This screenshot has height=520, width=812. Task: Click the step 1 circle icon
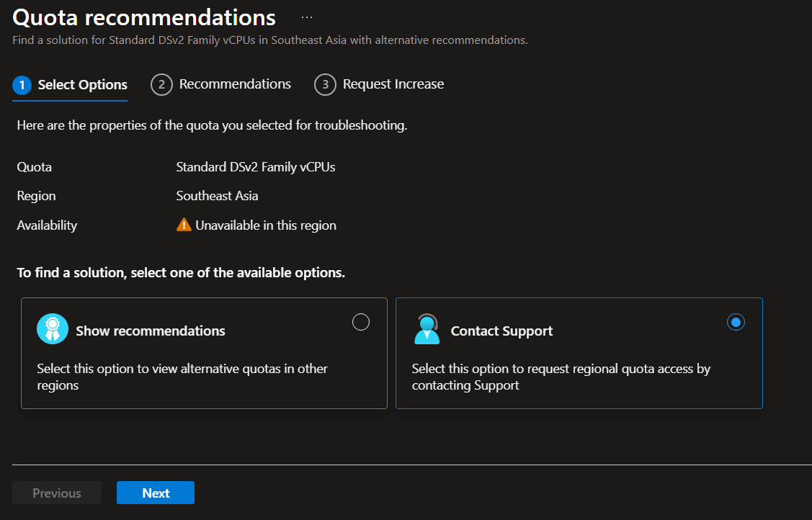(22, 85)
